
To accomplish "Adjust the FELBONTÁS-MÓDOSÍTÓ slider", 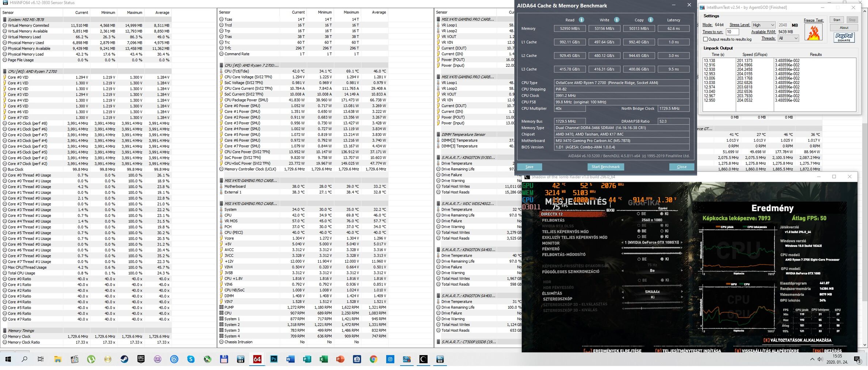I will [652, 254].
